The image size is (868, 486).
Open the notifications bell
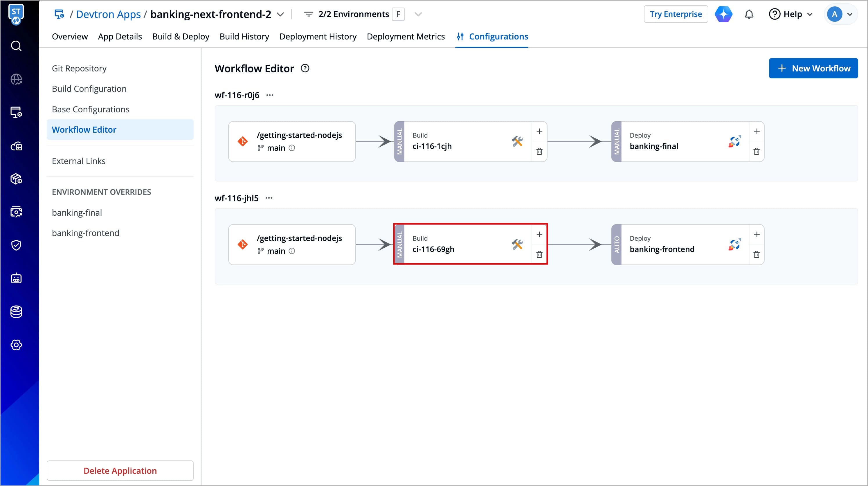point(749,14)
